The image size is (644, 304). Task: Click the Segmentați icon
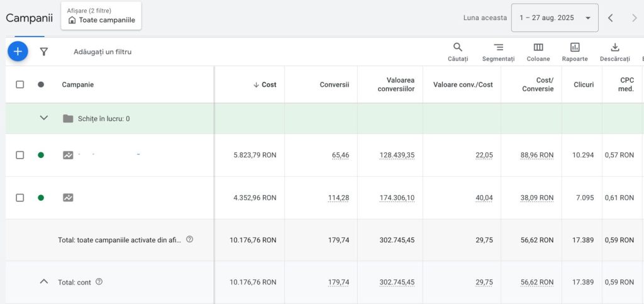(498, 52)
